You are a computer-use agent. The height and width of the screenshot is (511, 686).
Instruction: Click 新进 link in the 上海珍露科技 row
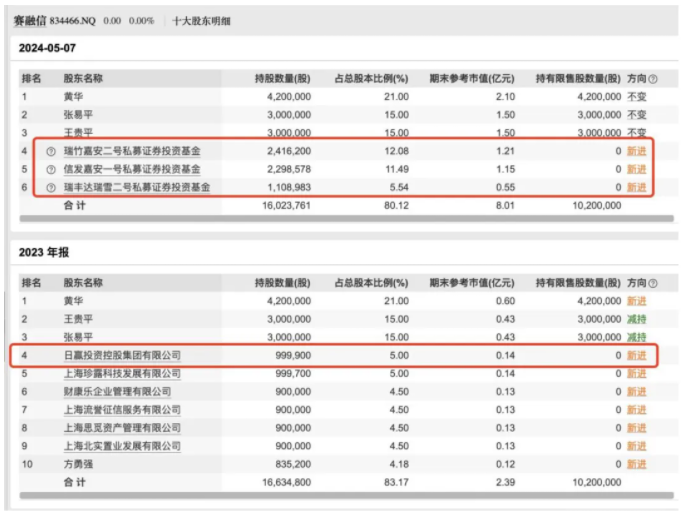tap(637, 373)
